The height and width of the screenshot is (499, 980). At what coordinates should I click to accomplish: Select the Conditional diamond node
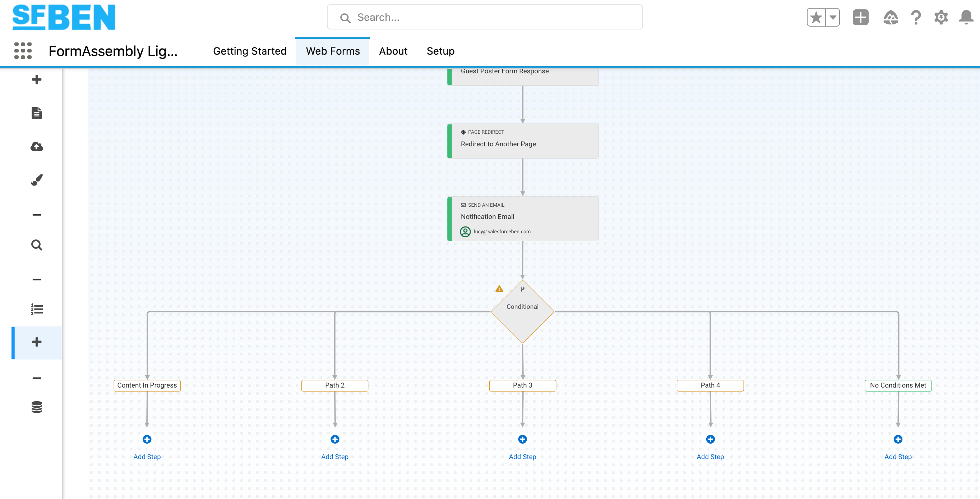[x=522, y=312]
